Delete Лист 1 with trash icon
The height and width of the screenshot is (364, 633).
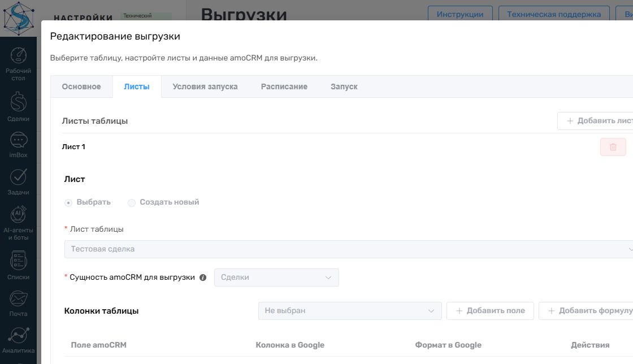click(x=613, y=147)
